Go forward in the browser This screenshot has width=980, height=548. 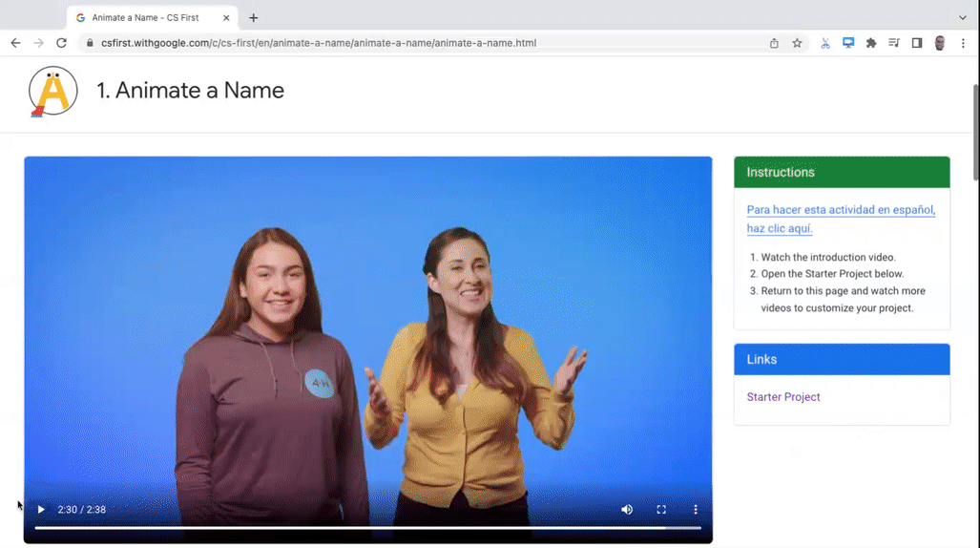(x=39, y=43)
